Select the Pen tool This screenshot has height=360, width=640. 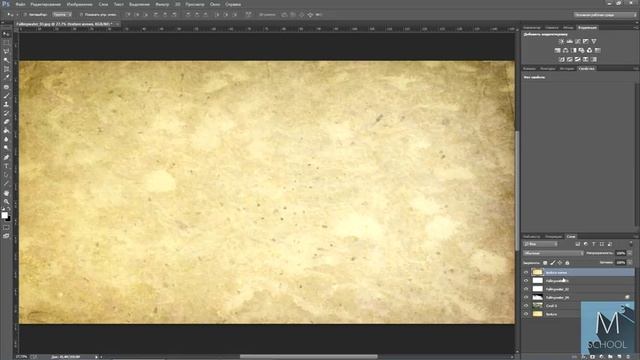(x=6, y=157)
